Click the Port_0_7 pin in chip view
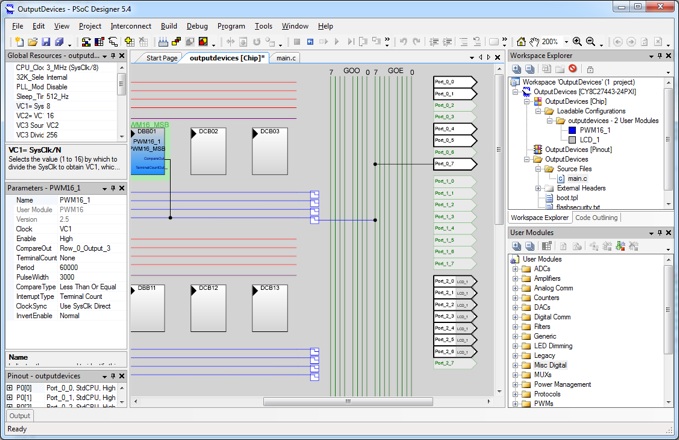This screenshot has height=440, width=679. (455, 164)
